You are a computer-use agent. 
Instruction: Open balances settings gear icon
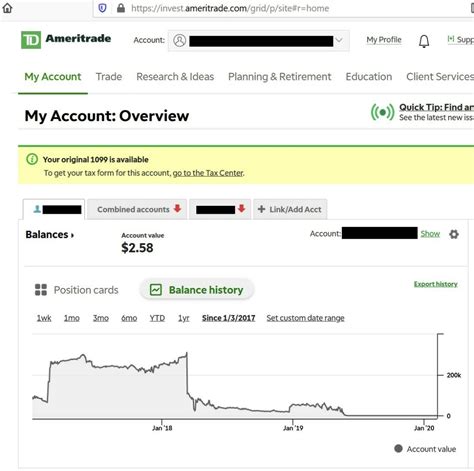pyautogui.click(x=454, y=234)
